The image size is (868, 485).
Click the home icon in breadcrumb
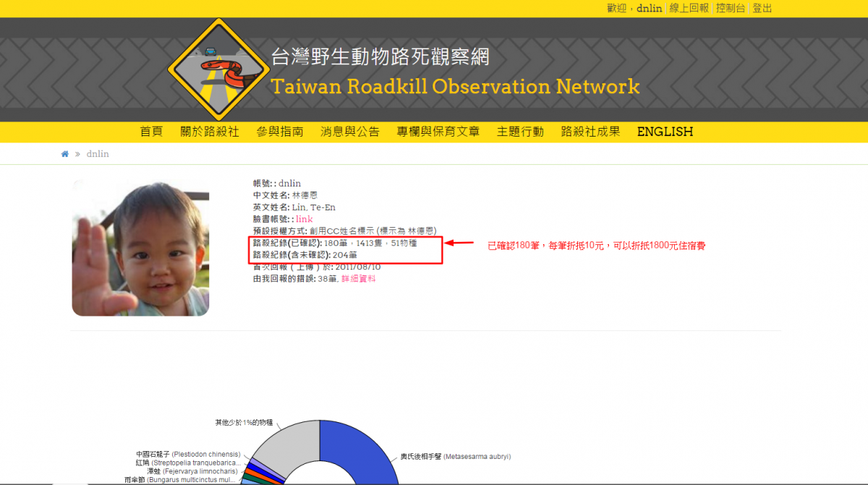click(65, 154)
